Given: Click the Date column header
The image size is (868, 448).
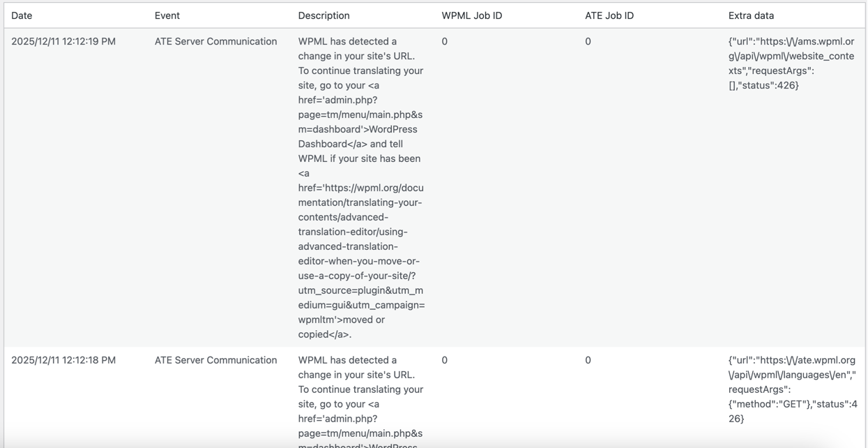Looking at the screenshot, I should pos(22,15).
